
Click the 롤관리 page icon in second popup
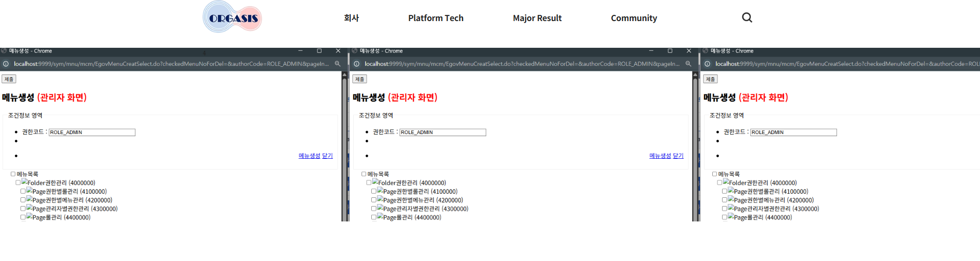(x=380, y=217)
